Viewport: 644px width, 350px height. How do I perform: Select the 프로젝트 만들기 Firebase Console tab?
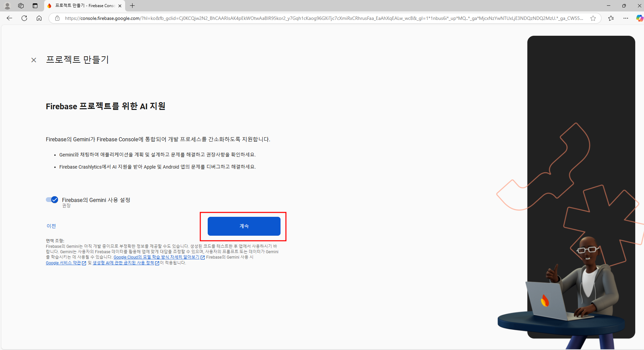tap(84, 6)
